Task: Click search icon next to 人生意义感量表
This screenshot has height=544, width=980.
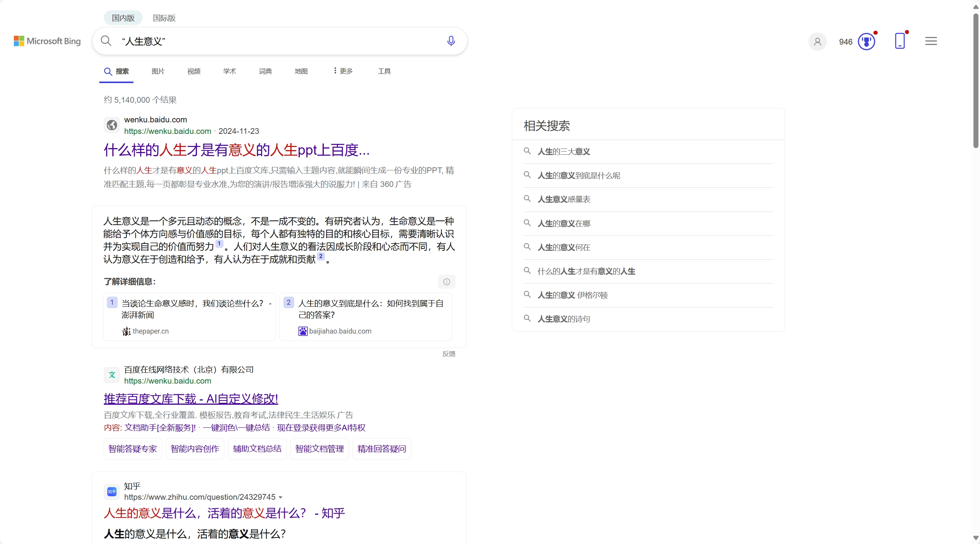Action: pyautogui.click(x=527, y=199)
